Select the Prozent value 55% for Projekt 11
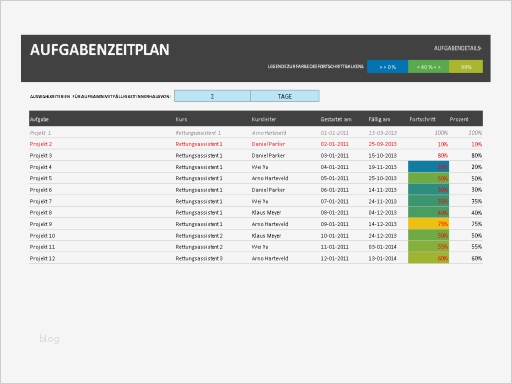Image resolution: width=512 pixels, height=384 pixels. pyautogui.click(x=477, y=247)
